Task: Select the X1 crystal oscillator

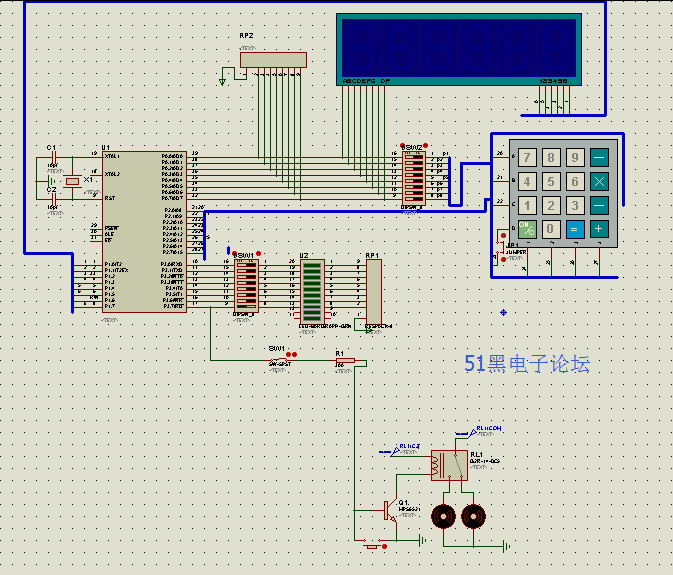Action: [x=72, y=182]
